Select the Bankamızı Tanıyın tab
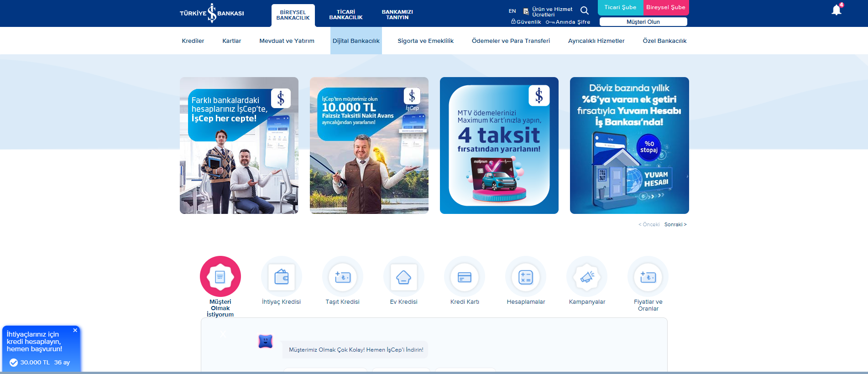 coord(397,15)
